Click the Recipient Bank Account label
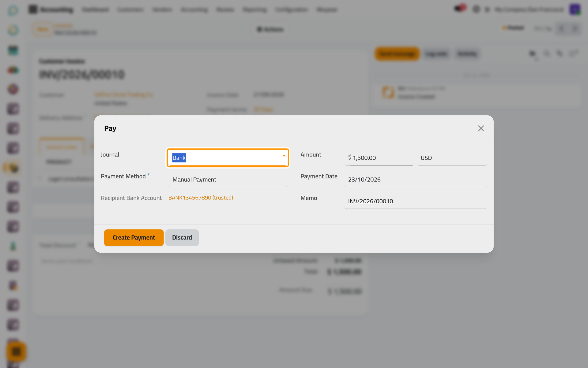Image resolution: width=588 pixels, height=368 pixels. [x=131, y=198]
